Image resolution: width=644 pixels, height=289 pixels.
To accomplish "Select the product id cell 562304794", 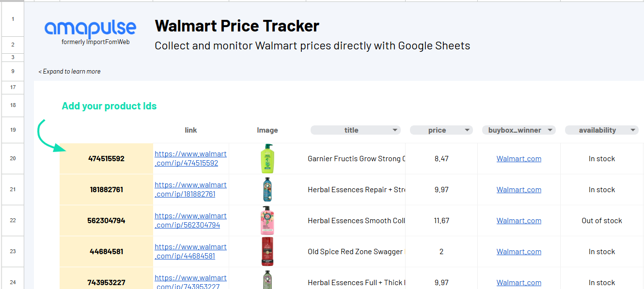I will [106, 221].
